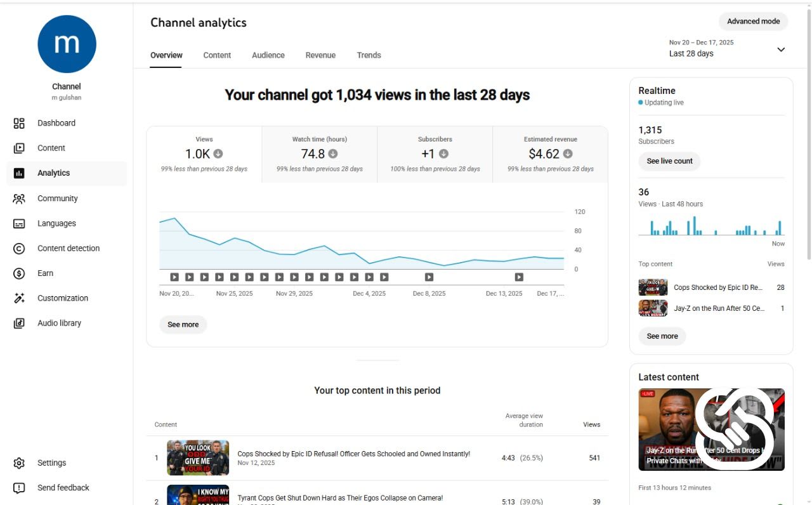812x505 pixels.
Task: Click the 1,315 subscribers count
Action: (650, 130)
